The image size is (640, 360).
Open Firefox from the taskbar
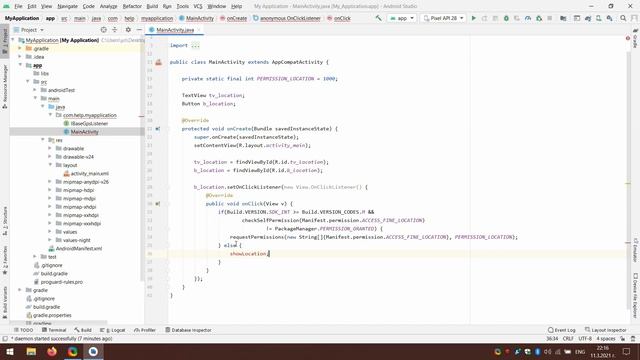tap(52, 351)
